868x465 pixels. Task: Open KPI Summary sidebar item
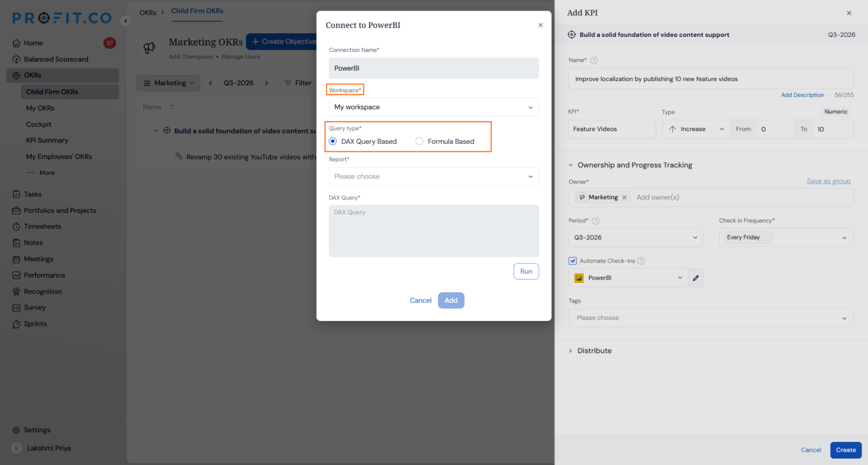coord(47,140)
